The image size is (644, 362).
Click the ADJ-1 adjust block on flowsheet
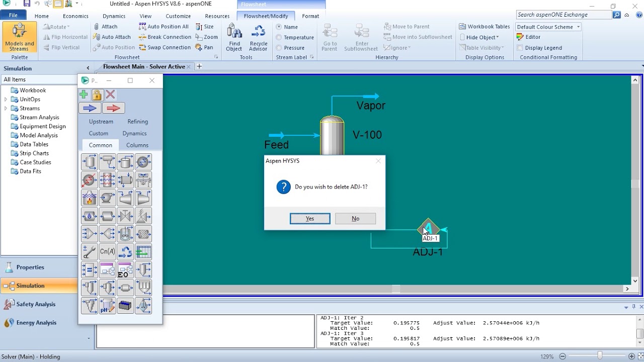(x=428, y=229)
